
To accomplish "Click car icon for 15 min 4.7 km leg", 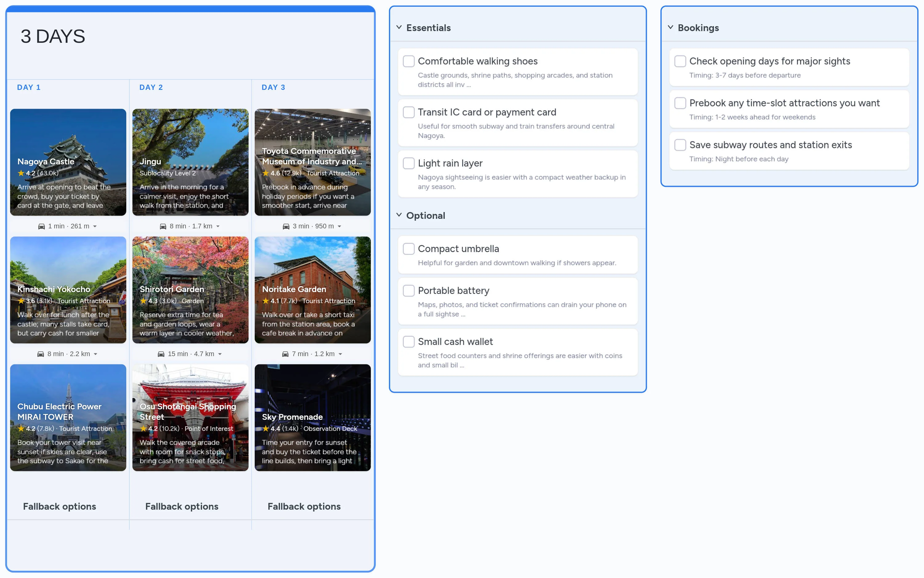I will (161, 354).
